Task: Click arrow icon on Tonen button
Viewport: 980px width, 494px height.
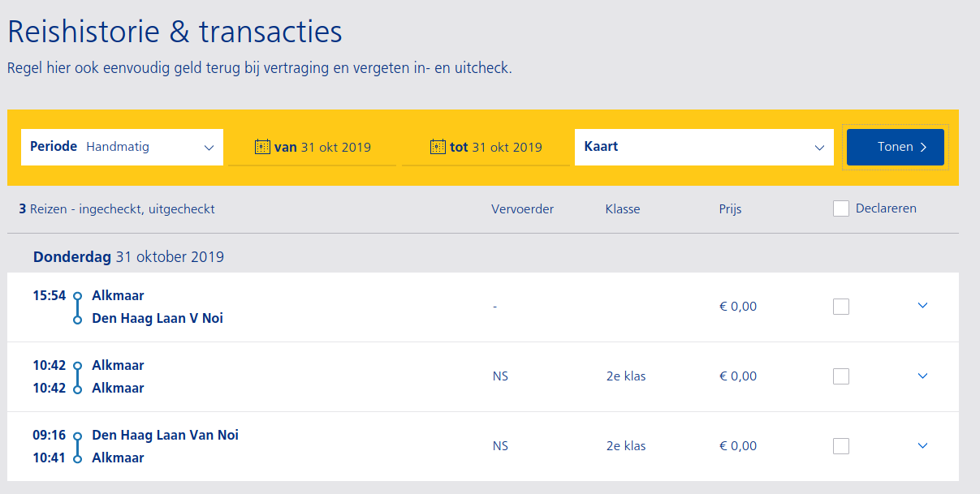Action: click(923, 147)
